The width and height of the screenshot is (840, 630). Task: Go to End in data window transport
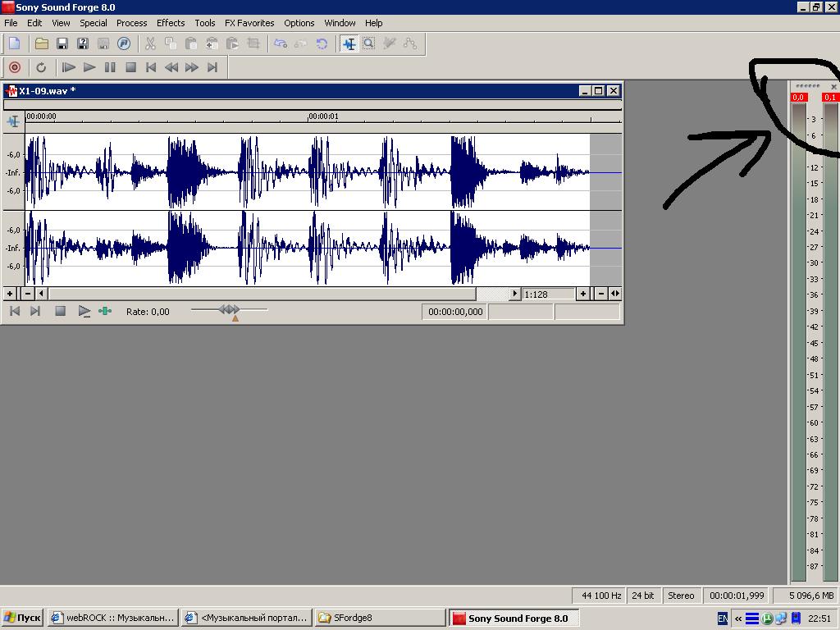pyautogui.click(x=35, y=311)
